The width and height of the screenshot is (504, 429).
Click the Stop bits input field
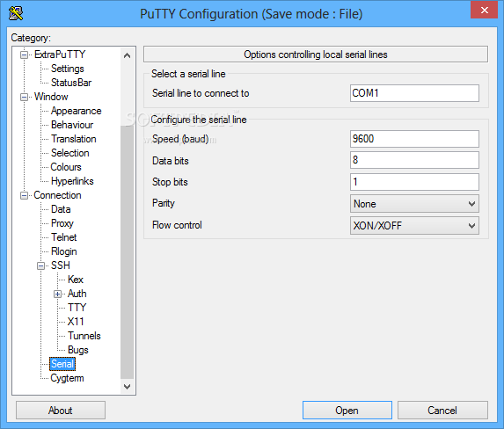[x=414, y=182]
